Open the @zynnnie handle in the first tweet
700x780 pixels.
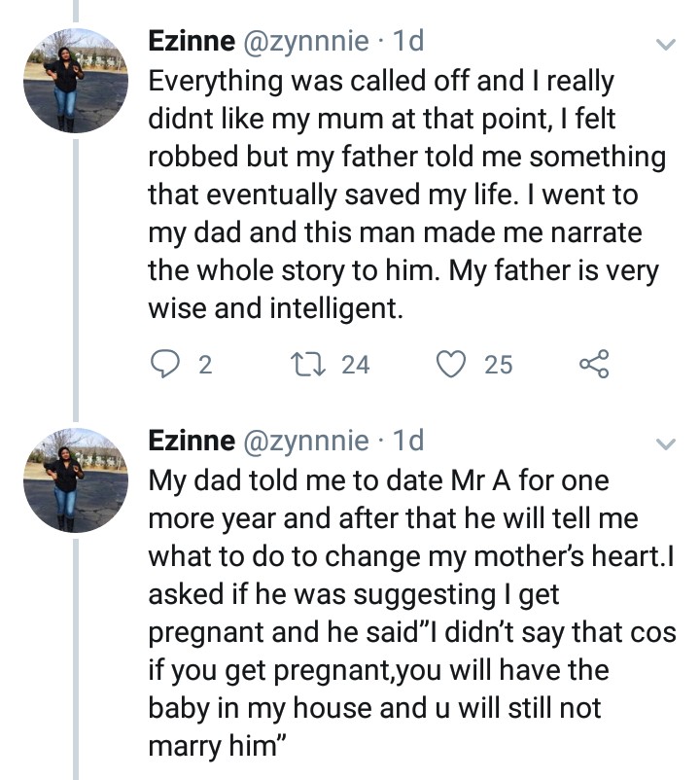tap(306, 42)
